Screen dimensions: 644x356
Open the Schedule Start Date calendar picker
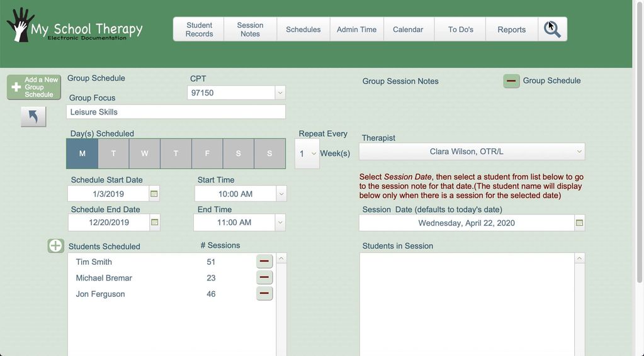tap(154, 194)
